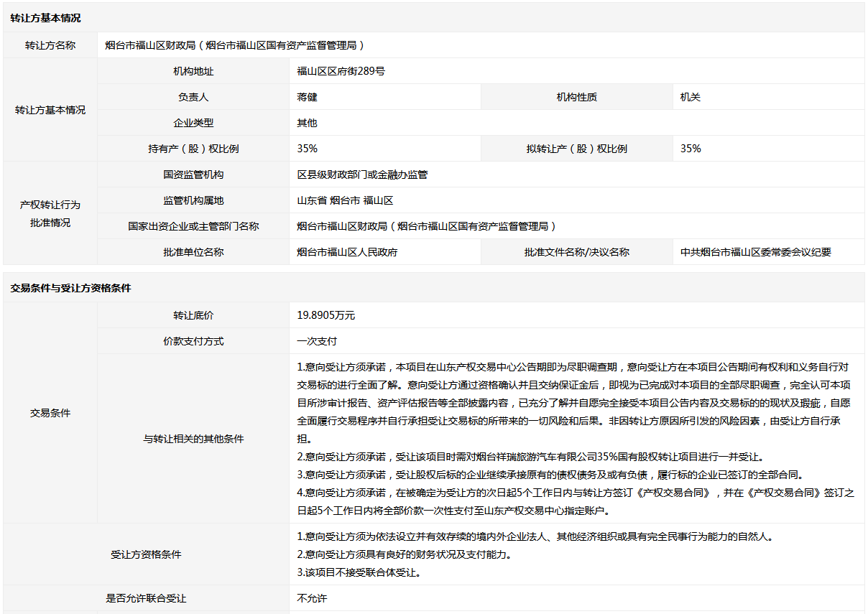868x614 pixels.
Task: Click the value 中共烟台市福山区委常委会议纪要
Action: 756,252
